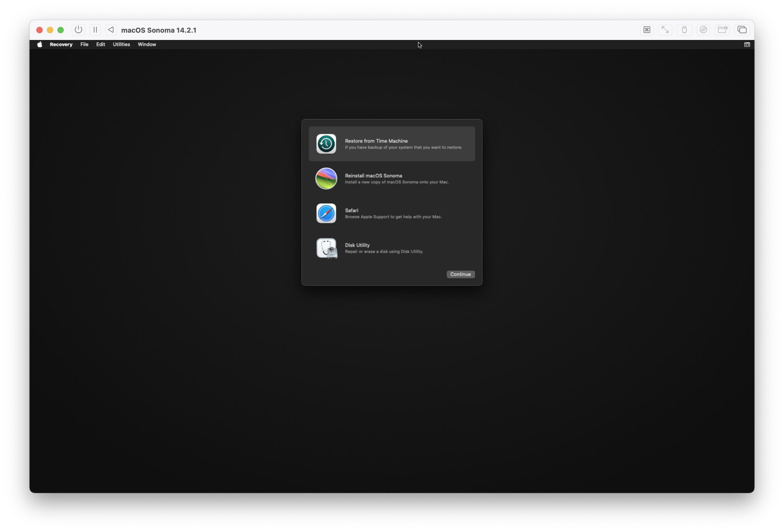Image resolution: width=784 pixels, height=532 pixels.
Task: Select the Disk Utility row in the list
Action: click(x=391, y=248)
